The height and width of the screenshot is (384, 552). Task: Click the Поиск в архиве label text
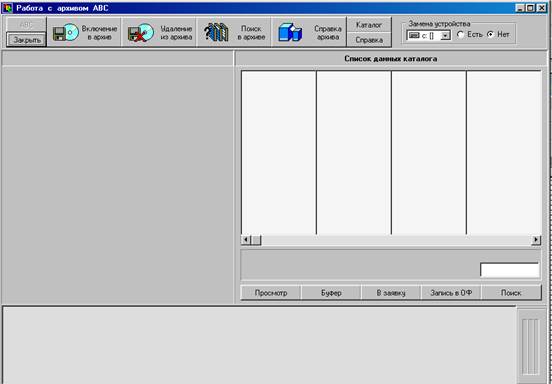pos(251,33)
